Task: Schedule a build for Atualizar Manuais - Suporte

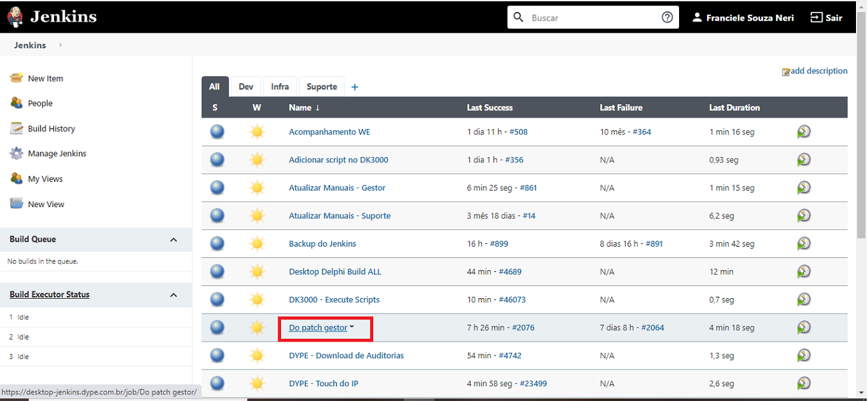Action: (x=804, y=216)
